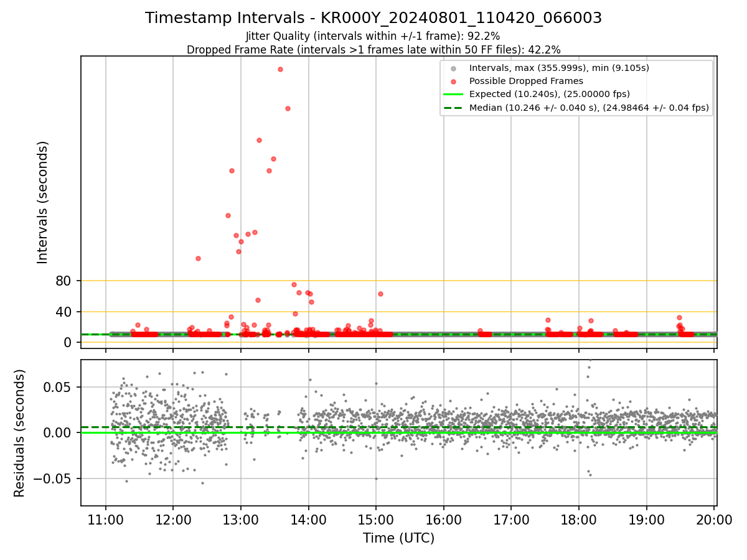Click the 'Time (UTC)' x-axis label
Viewport: 747px width, 560px height.
[399, 538]
